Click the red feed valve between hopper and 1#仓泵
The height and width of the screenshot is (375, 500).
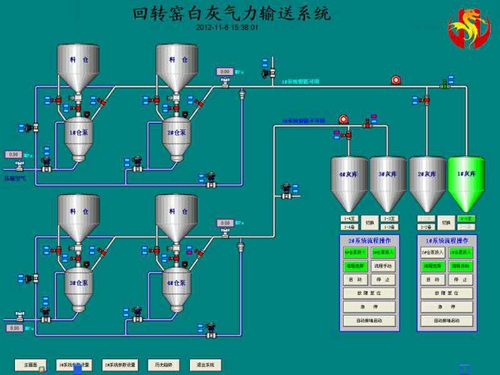tap(77, 108)
